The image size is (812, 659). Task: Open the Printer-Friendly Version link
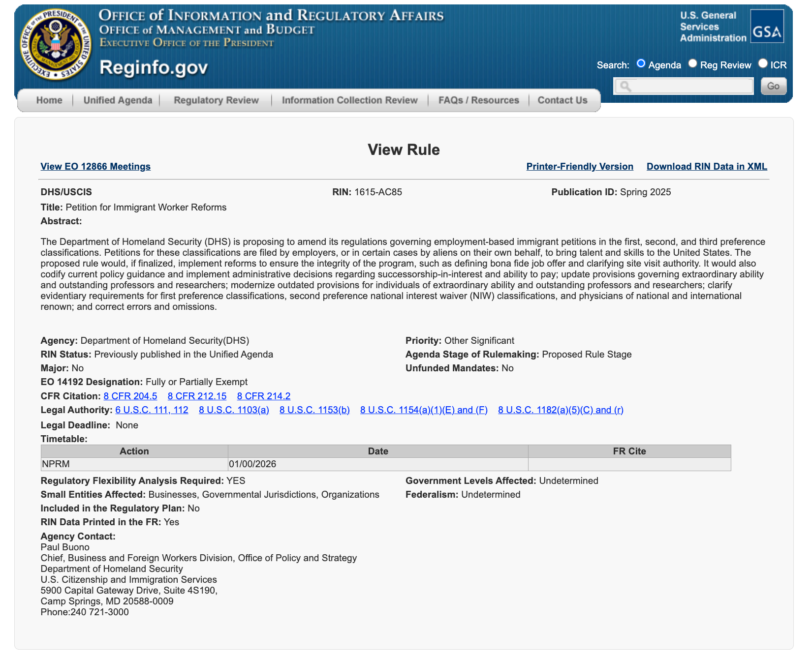point(580,167)
